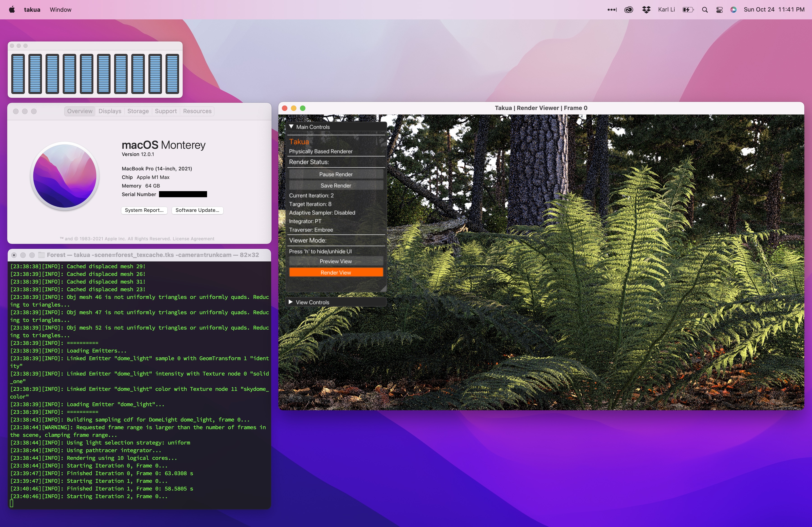Switch to the Storage tab
This screenshot has width=812, height=527.
[138, 111]
